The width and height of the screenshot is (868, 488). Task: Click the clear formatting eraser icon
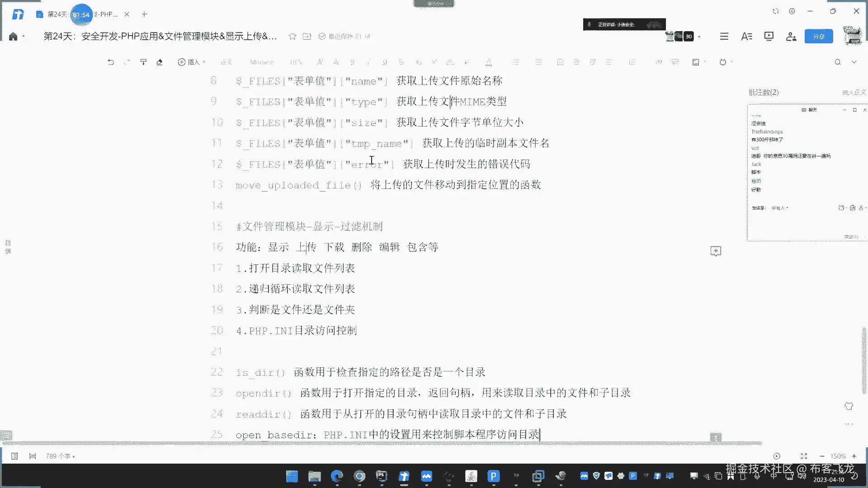[x=160, y=62]
